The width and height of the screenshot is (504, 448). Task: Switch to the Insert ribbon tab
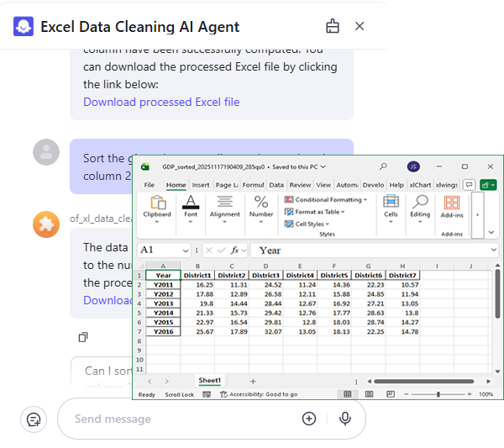(201, 185)
